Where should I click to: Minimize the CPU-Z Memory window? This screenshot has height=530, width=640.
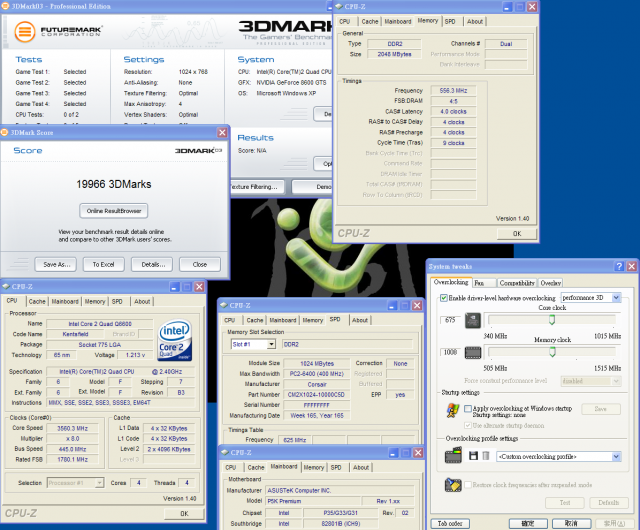pos(507,7)
